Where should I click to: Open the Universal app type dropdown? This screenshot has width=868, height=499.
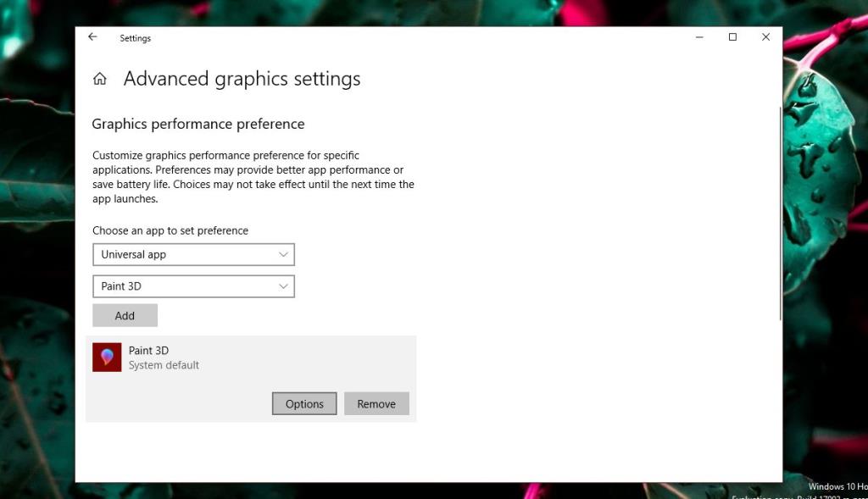coord(192,254)
